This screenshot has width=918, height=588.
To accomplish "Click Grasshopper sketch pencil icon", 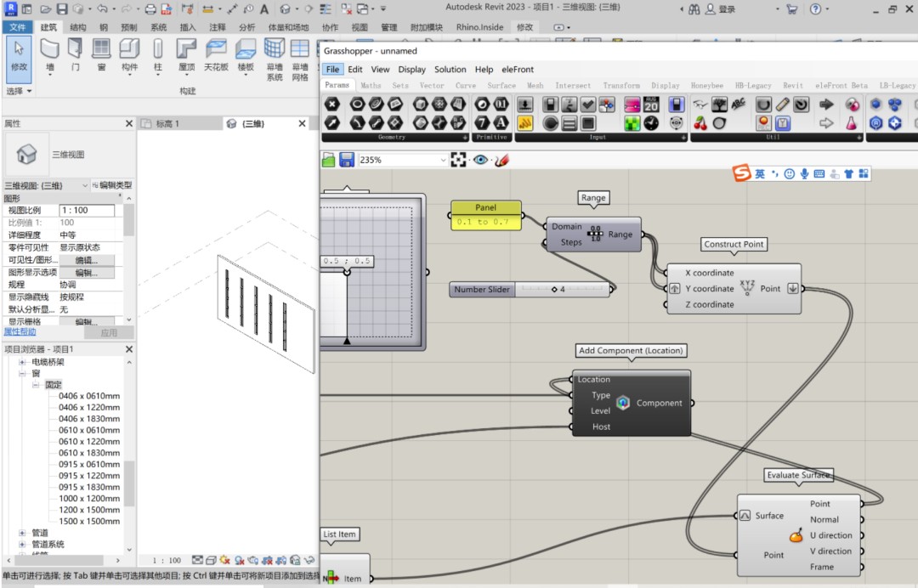I will (501, 160).
